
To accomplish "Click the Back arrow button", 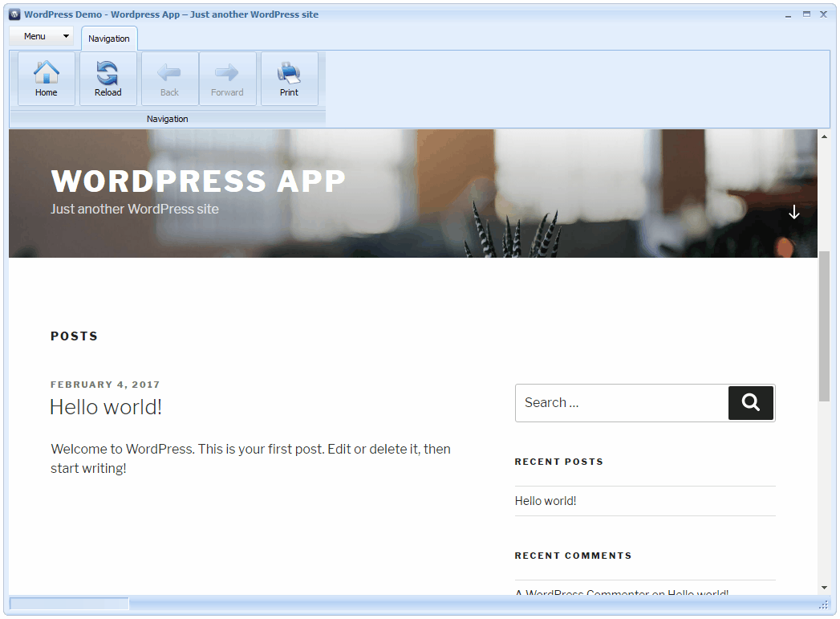I will 169,79.
